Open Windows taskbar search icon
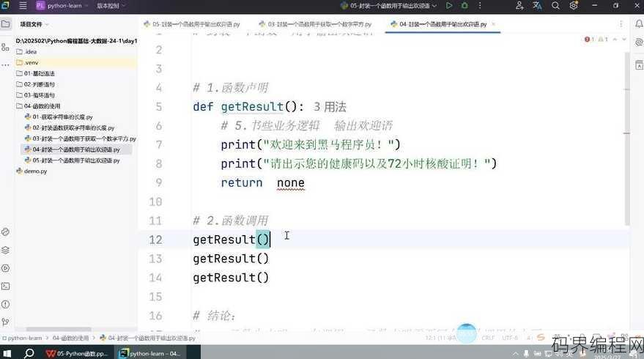644x359 pixels. pyautogui.click(x=29, y=353)
